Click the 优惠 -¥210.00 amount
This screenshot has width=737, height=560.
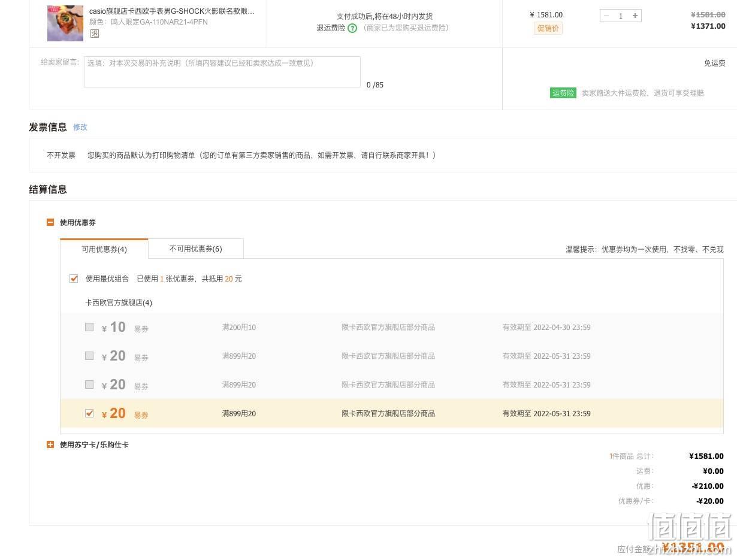tap(708, 486)
